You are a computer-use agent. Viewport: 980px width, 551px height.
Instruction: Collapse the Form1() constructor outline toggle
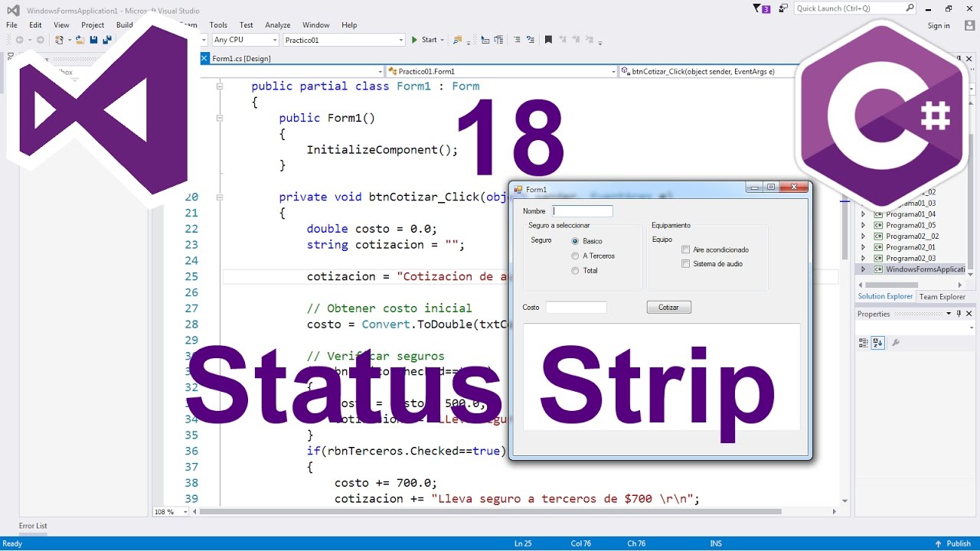[x=220, y=118]
